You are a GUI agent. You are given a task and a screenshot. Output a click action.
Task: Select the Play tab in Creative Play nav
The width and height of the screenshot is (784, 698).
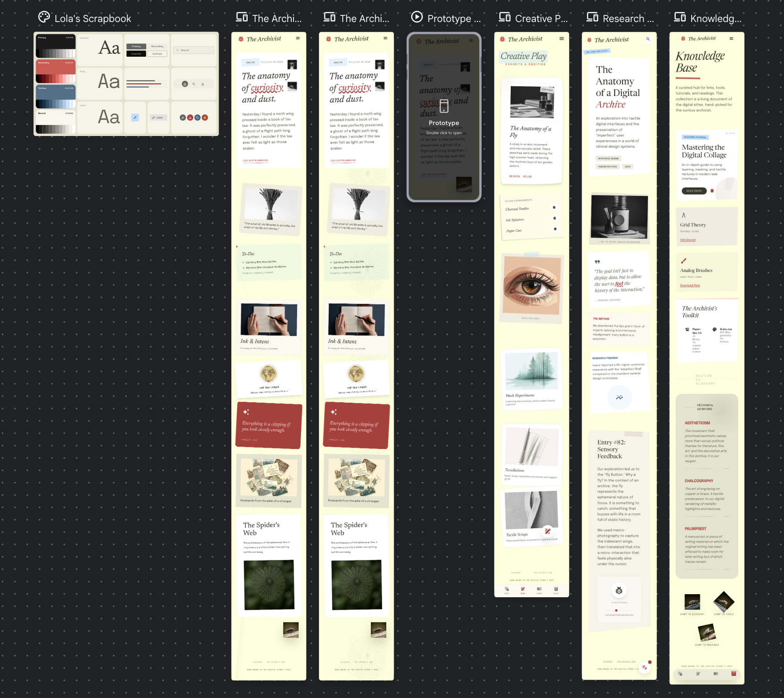(523, 590)
